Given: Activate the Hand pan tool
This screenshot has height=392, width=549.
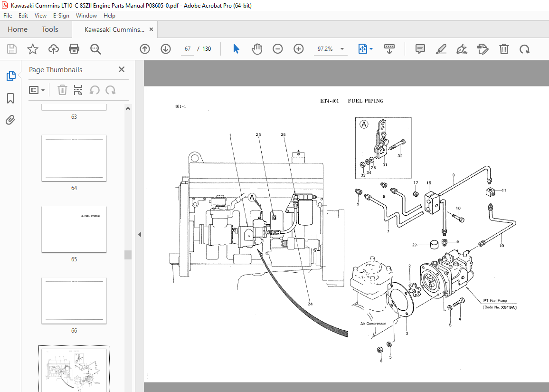Looking at the screenshot, I should 256,49.
